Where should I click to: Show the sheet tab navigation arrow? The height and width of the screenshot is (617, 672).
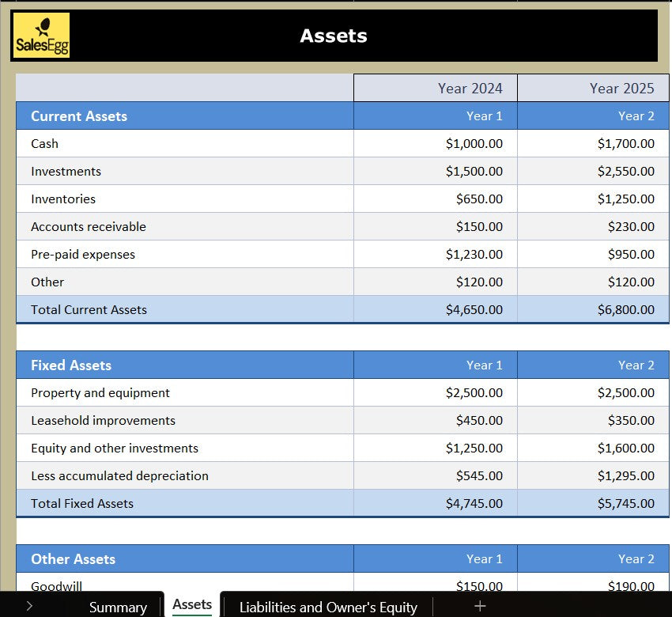tap(29, 606)
